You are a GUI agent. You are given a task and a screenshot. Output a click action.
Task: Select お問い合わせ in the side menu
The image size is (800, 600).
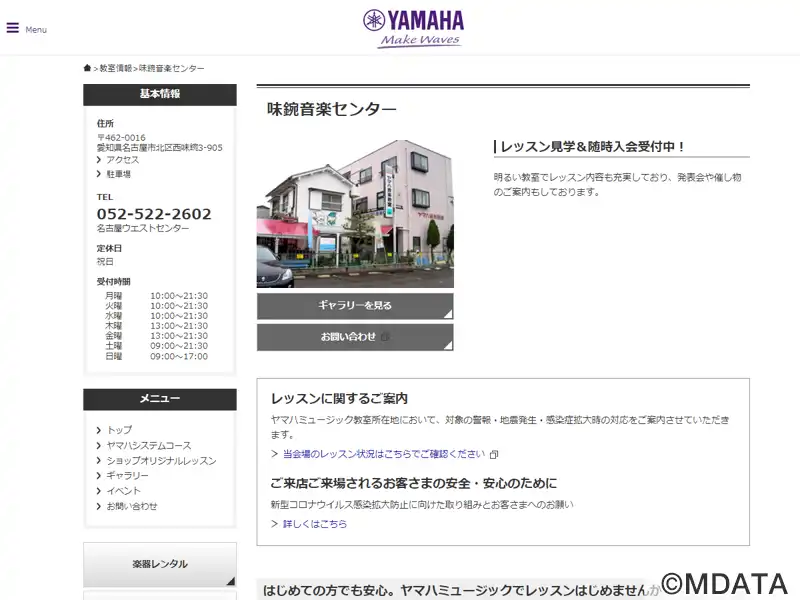(x=132, y=506)
